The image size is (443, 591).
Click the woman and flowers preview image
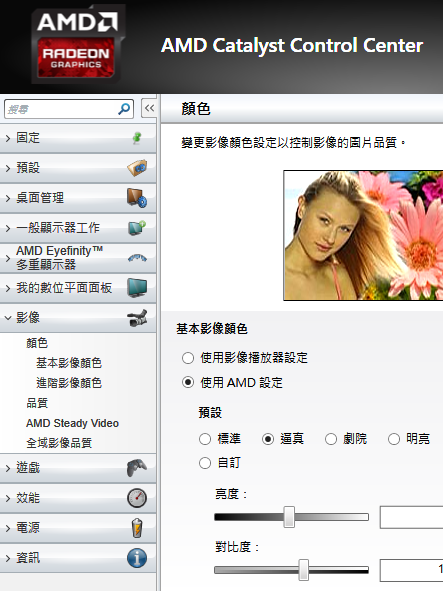pos(363,236)
